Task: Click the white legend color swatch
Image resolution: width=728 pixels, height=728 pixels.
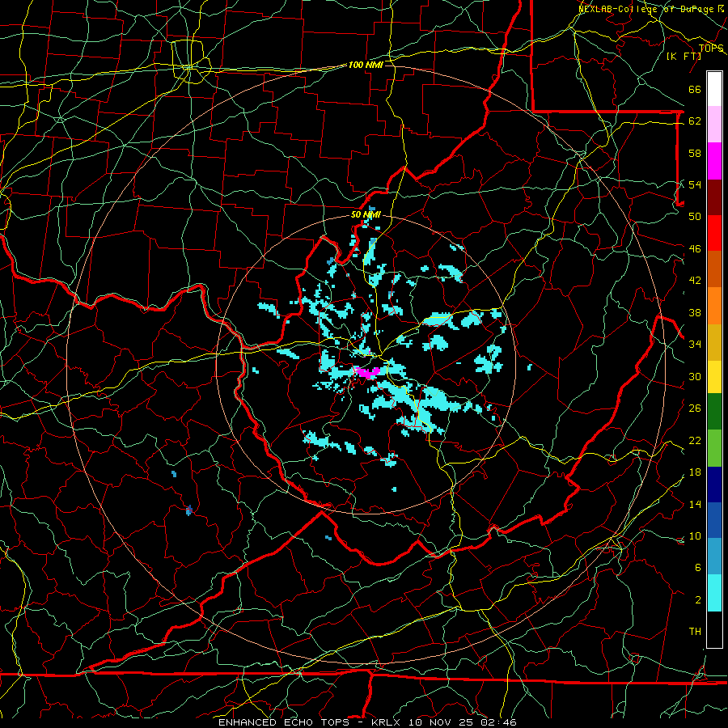Action: point(714,89)
